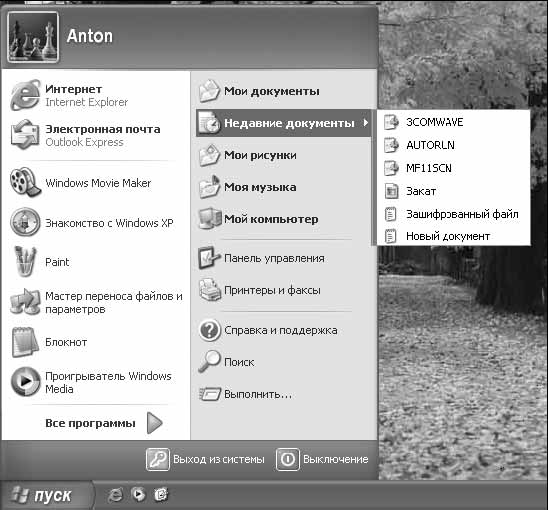Click the Выключение label

[x=336, y=459]
